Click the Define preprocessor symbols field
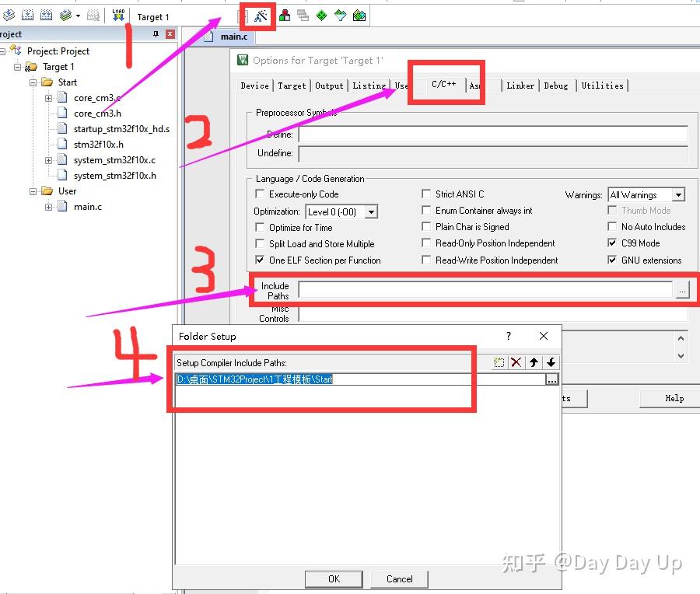 click(x=493, y=135)
